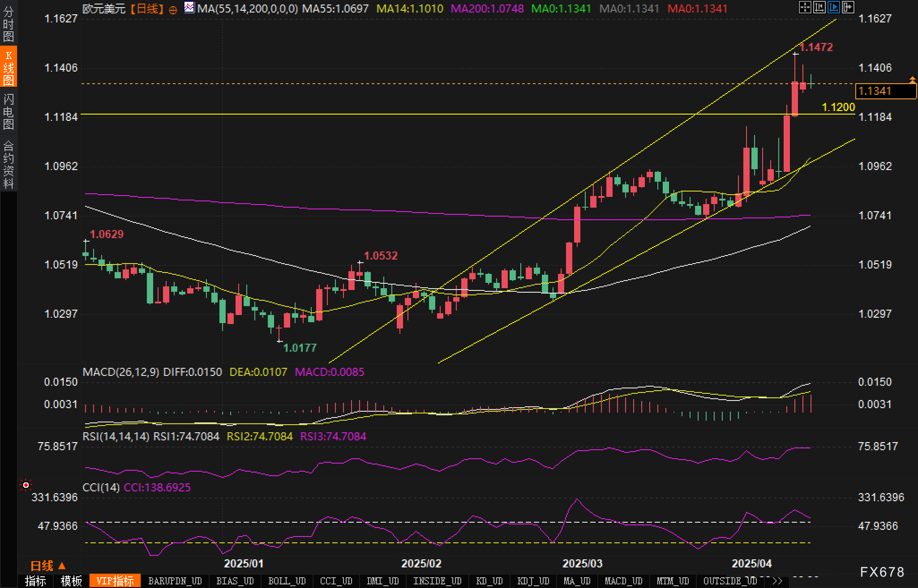Open the 日线 period dropdown at bottom left
Screen dimensions: 918x588
click(48, 566)
